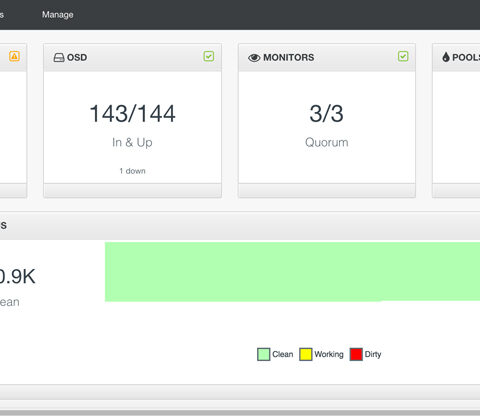
Task: Click the MONITORS panel title
Action: pyautogui.click(x=289, y=57)
